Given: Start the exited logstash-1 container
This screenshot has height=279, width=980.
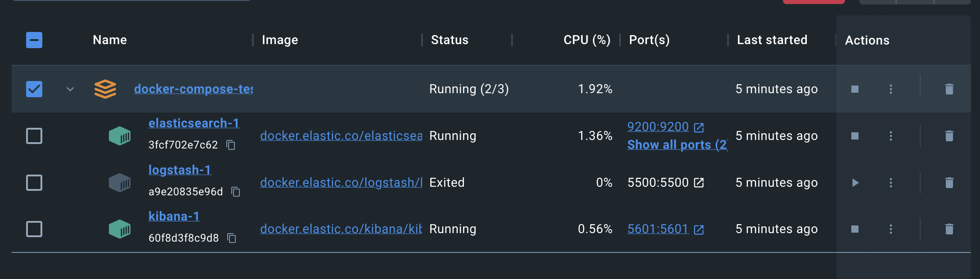Looking at the screenshot, I should pyautogui.click(x=855, y=183).
